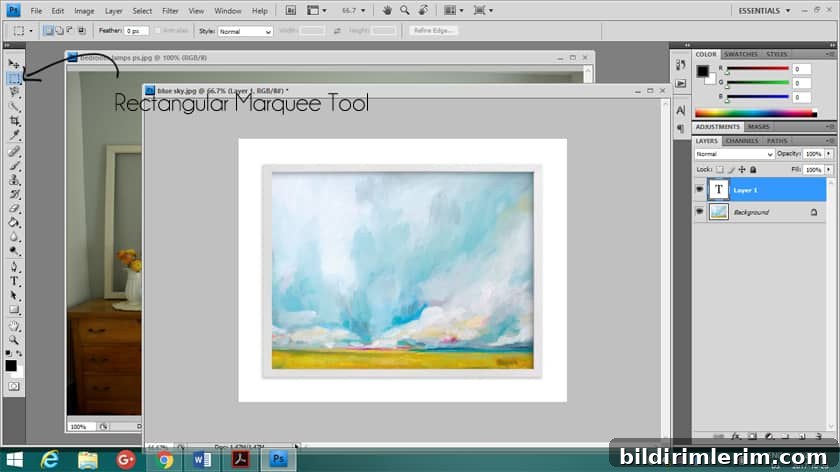Hide the Background layer eye icon

click(699, 212)
